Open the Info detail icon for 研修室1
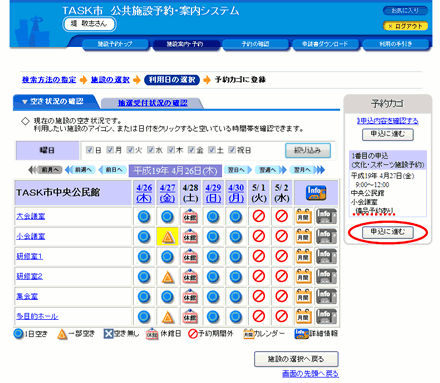The width and height of the screenshot is (440, 383). click(326, 257)
